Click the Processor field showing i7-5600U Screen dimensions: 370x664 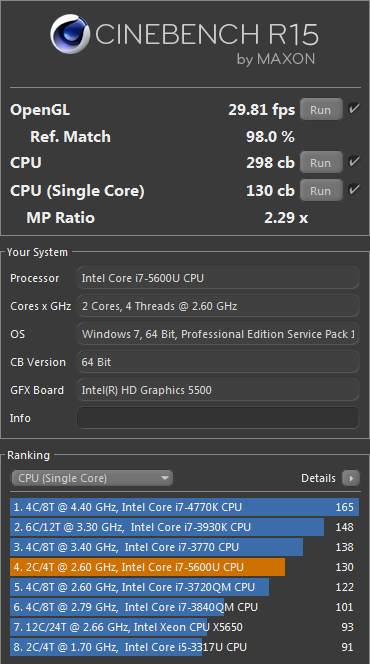click(218, 278)
